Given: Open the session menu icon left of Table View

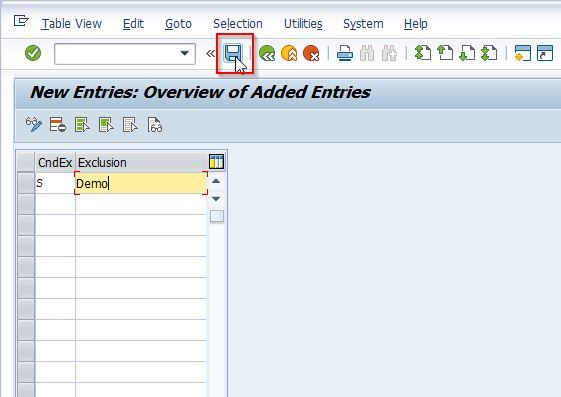Looking at the screenshot, I should (x=21, y=21).
